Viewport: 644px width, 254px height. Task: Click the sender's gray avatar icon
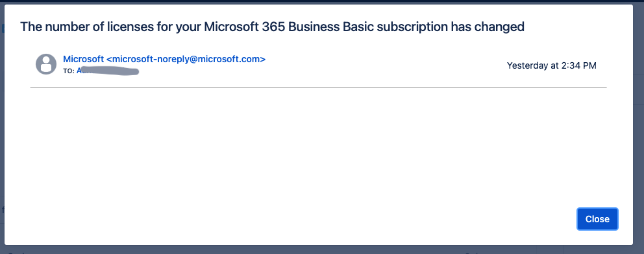(x=46, y=64)
